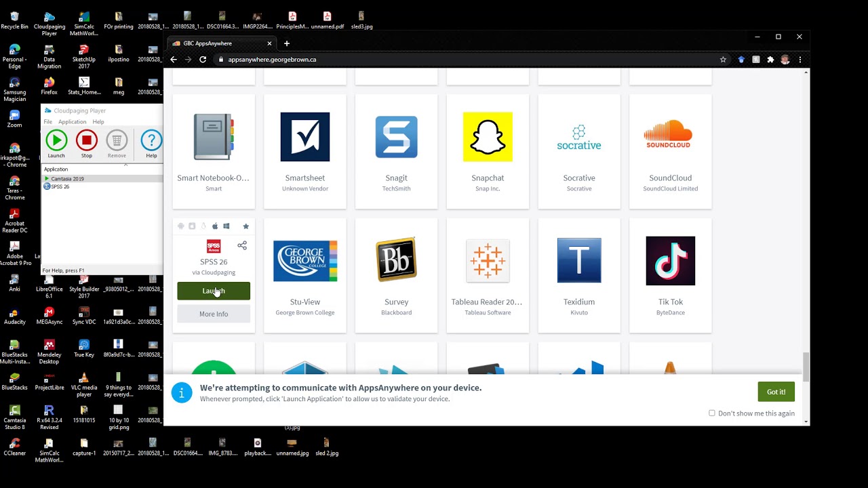868x488 pixels.
Task: Open the Chrome three-dot menu
Action: (x=800, y=60)
